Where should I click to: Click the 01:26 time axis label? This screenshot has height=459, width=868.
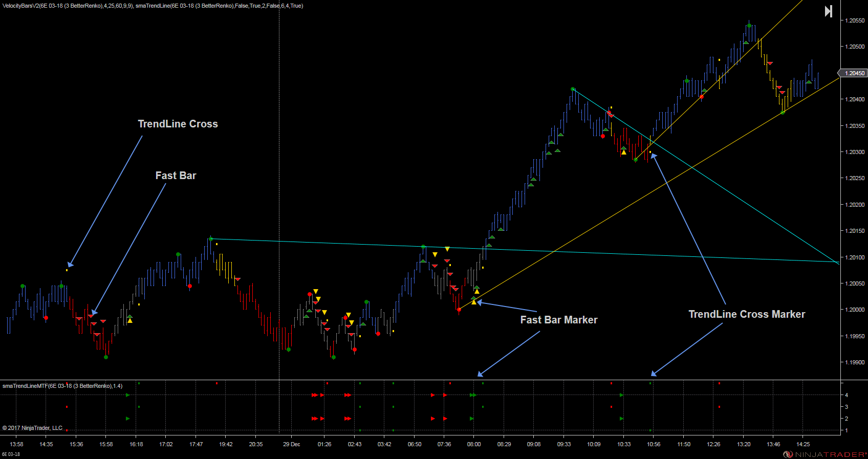pyautogui.click(x=324, y=444)
